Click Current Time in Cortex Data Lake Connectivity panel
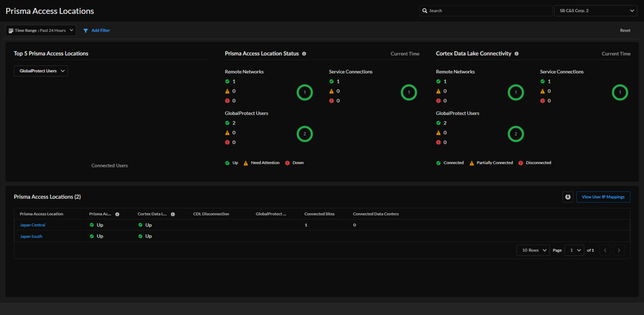This screenshot has width=644, height=315. [616, 54]
